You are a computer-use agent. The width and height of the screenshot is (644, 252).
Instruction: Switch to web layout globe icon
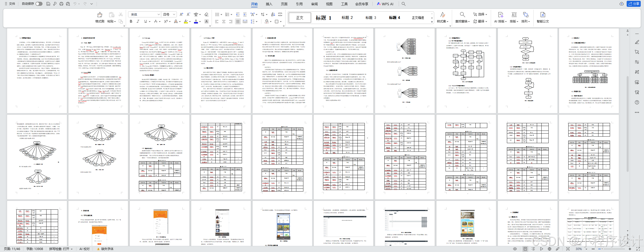point(550,249)
